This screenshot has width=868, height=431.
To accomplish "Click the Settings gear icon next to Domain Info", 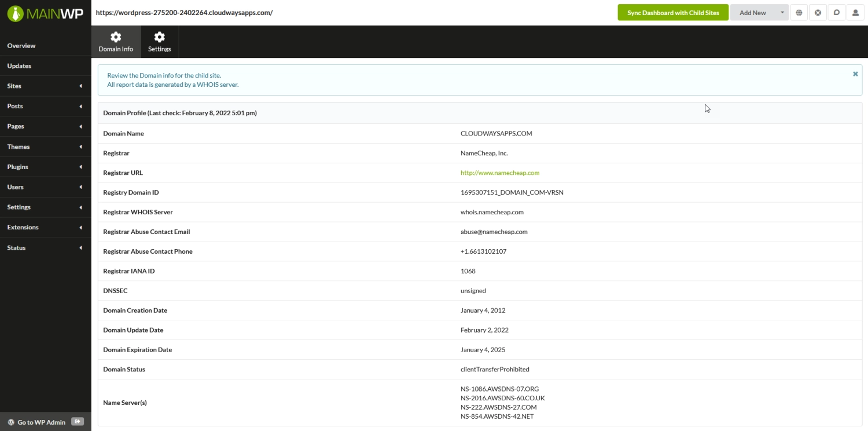I will 159,36.
